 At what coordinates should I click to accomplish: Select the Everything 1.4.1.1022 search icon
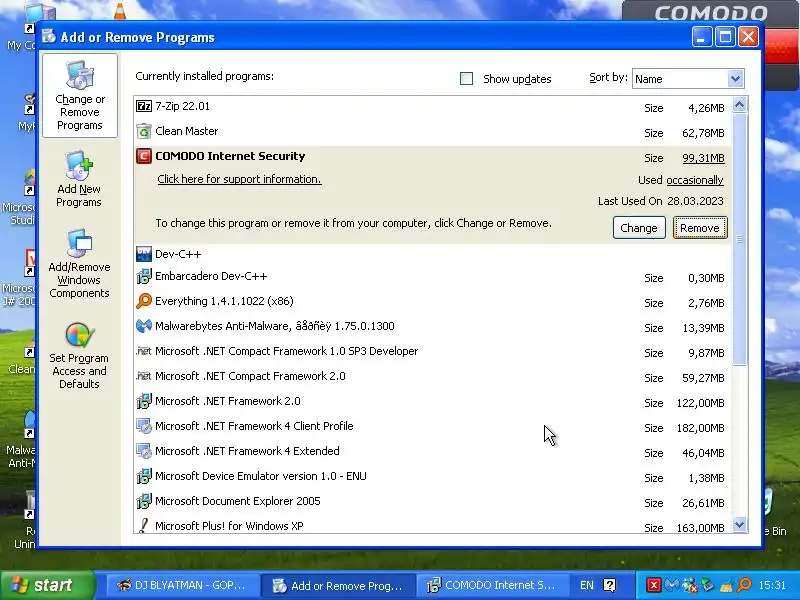pyautogui.click(x=144, y=301)
